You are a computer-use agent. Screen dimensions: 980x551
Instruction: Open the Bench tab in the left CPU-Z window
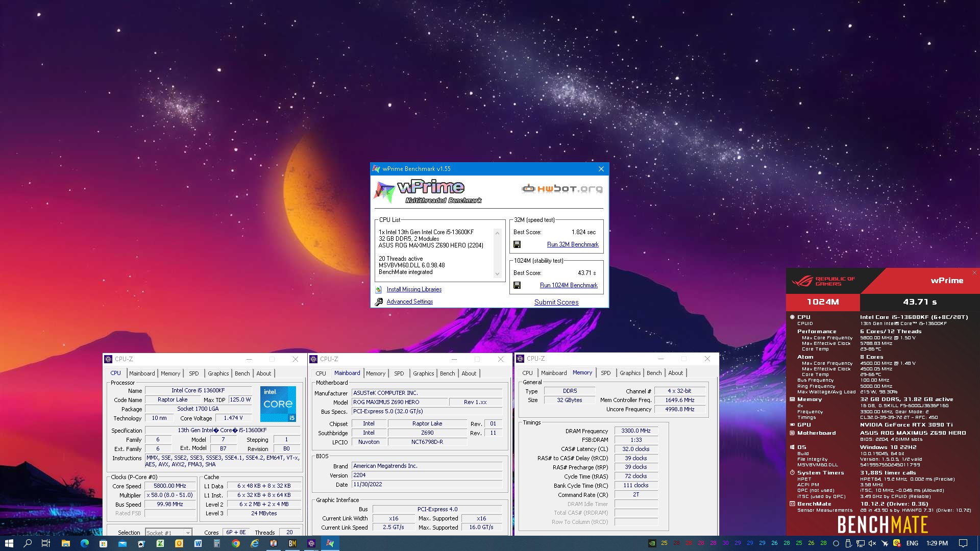pyautogui.click(x=242, y=373)
